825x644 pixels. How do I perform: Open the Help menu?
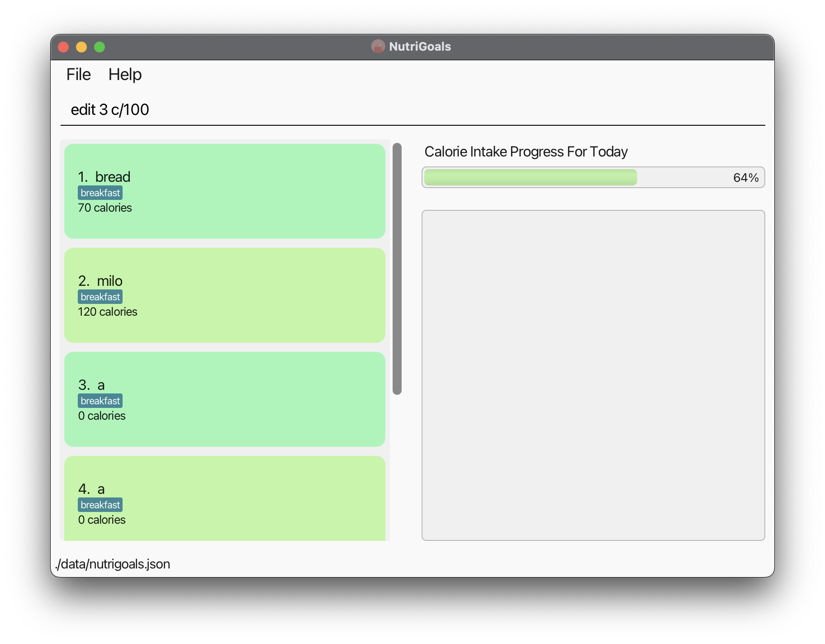pos(125,74)
